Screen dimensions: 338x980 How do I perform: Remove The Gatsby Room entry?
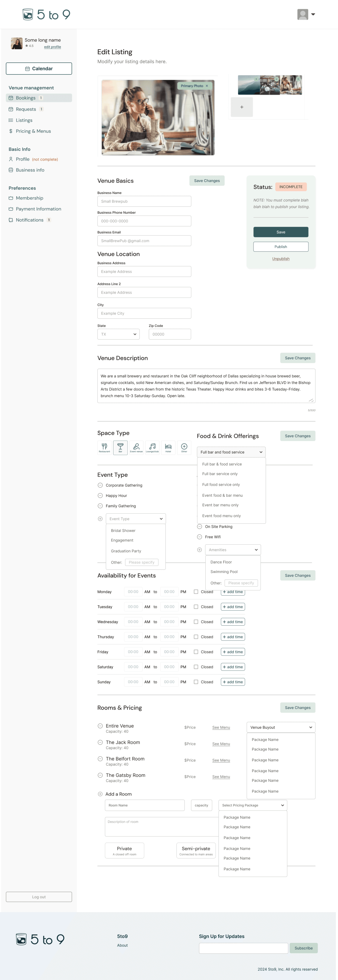point(100,775)
